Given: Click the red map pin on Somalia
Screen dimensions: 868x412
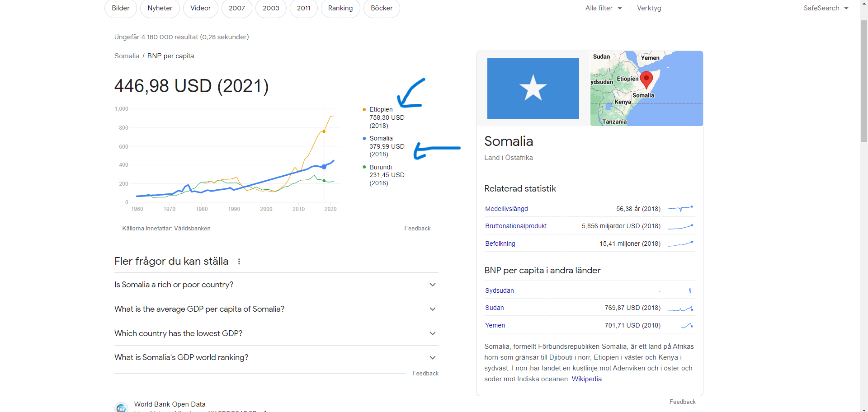Looking at the screenshot, I should (x=646, y=80).
